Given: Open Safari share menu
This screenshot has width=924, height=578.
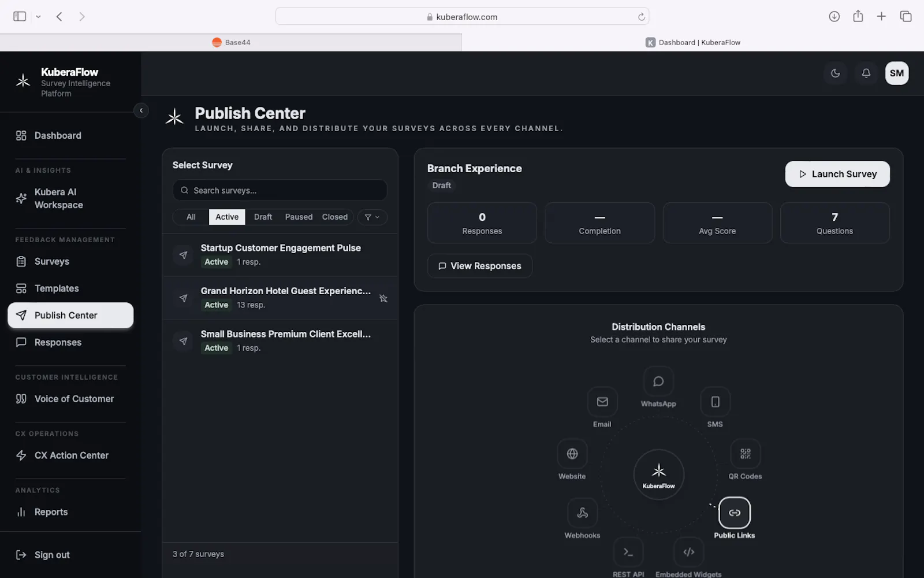Looking at the screenshot, I should (x=858, y=16).
